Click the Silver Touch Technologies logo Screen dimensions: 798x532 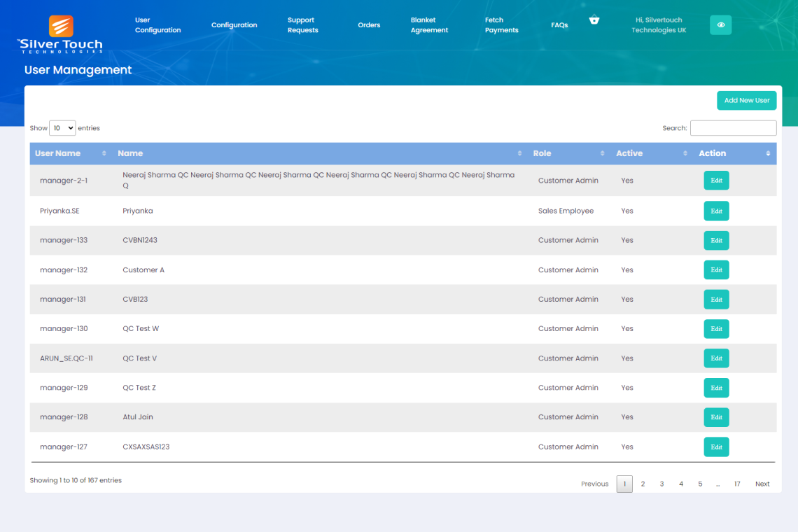coord(61,34)
